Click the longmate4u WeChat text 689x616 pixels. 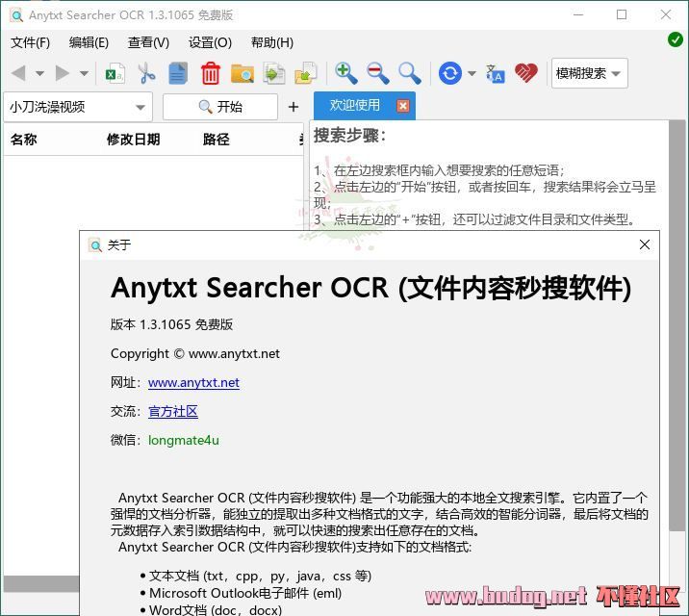[184, 440]
